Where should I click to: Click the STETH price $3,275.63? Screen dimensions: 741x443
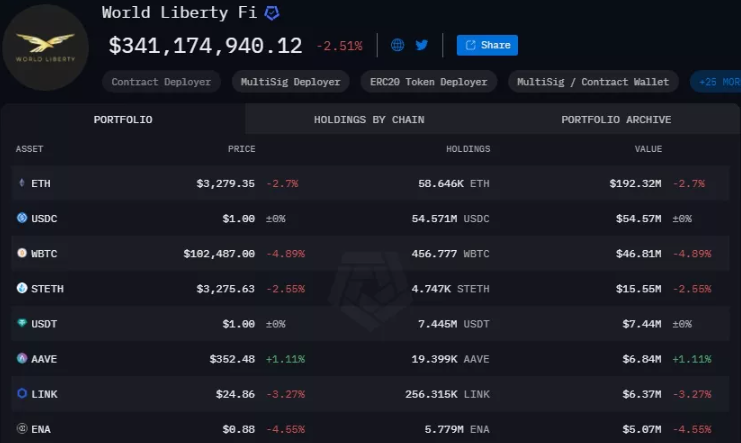pyautogui.click(x=225, y=288)
